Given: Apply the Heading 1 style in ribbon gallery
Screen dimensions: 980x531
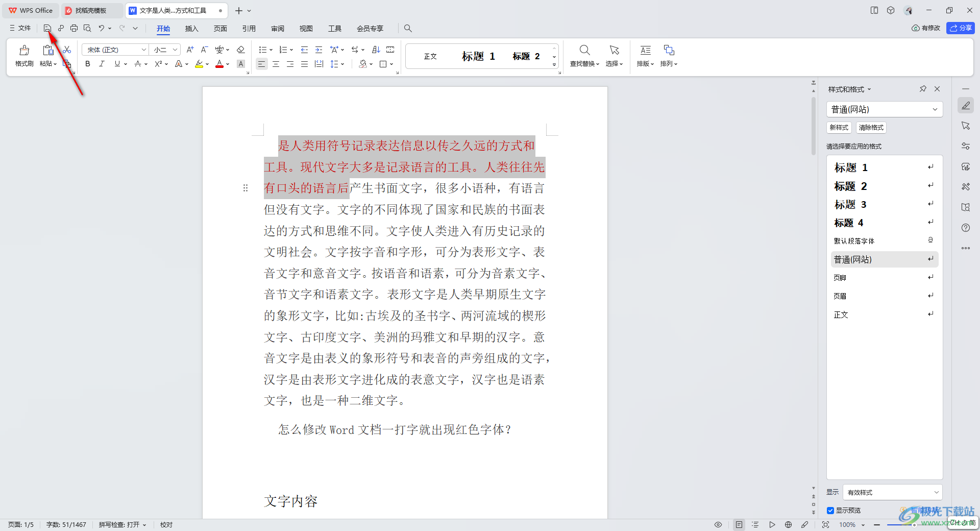Looking at the screenshot, I should pos(478,56).
